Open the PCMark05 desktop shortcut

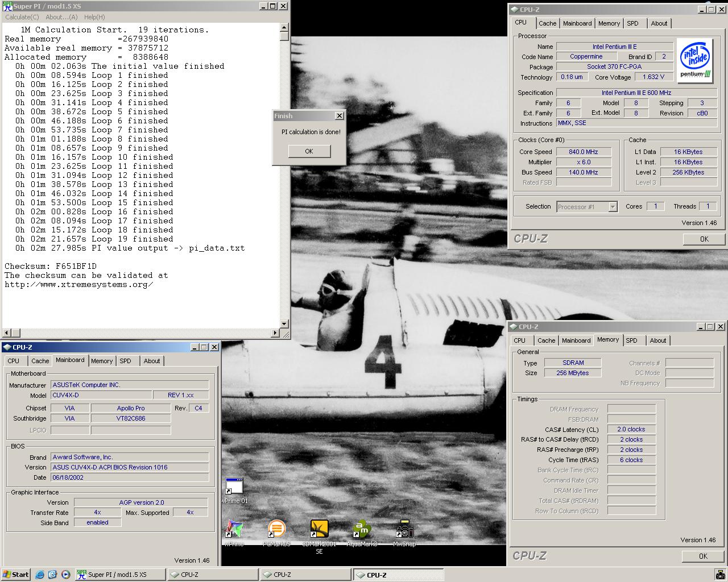pyautogui.click(x=276, y=533)
